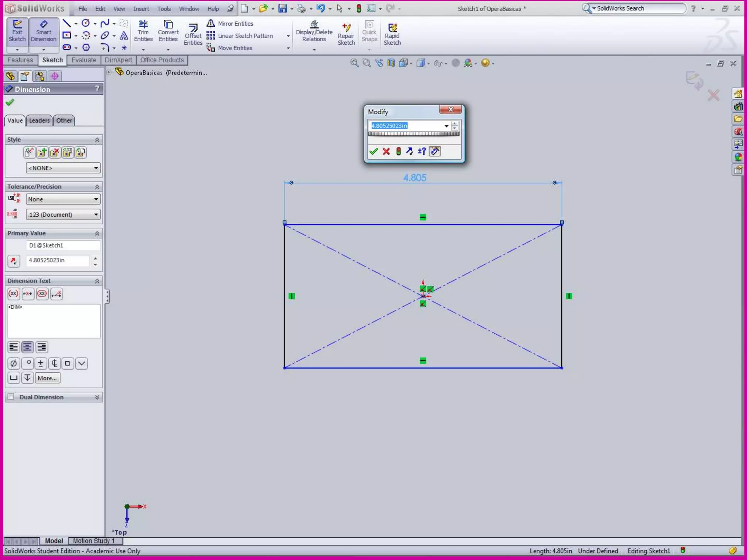Select the Smart Dimension tool
Image resolution: width=747 pixels, height=560 pixels.
43,31
